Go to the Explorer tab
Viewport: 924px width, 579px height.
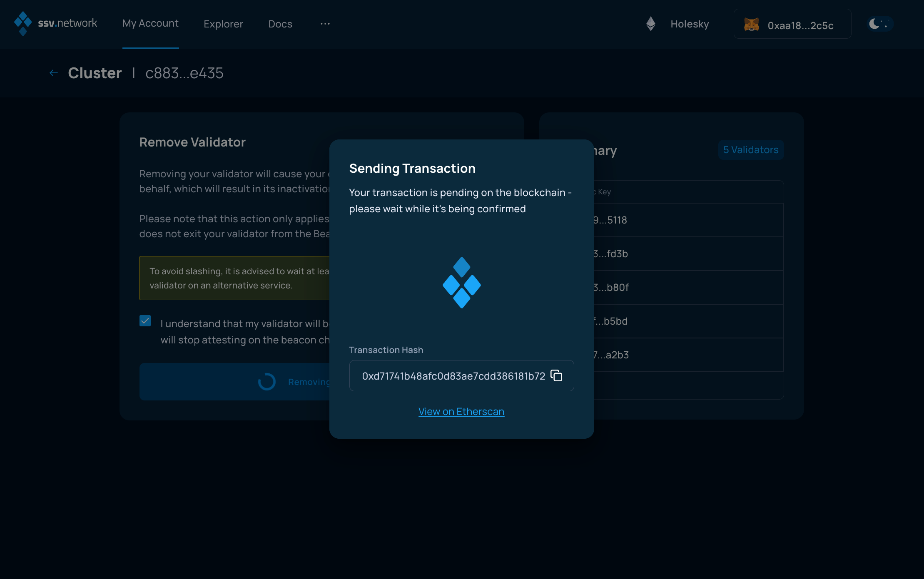tap(223, 24)
